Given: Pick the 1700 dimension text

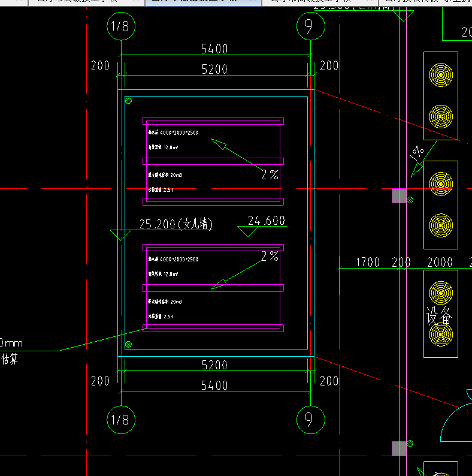Looking at the screenshot, I should click(368, 263).
